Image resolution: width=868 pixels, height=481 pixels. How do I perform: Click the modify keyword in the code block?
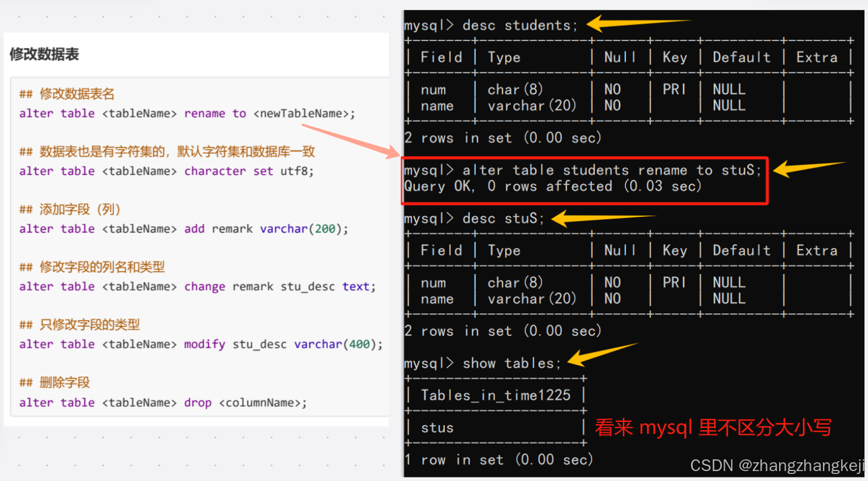click(205, 344)
